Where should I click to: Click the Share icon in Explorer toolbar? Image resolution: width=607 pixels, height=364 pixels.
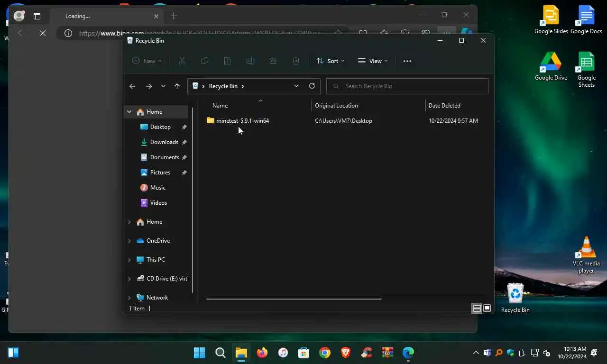click(273, 61)
